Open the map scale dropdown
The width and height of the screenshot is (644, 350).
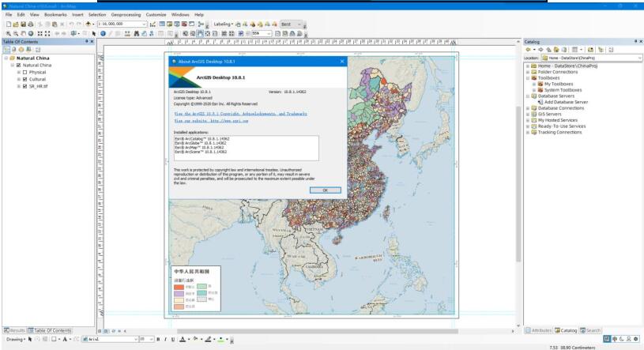coord(144,24)
